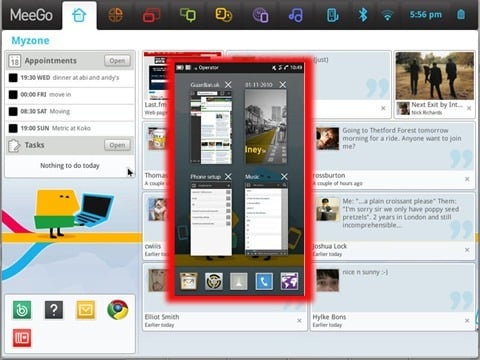Dismiss the Joshua Lock status update
Screen dimensions: 480x360
467,250
